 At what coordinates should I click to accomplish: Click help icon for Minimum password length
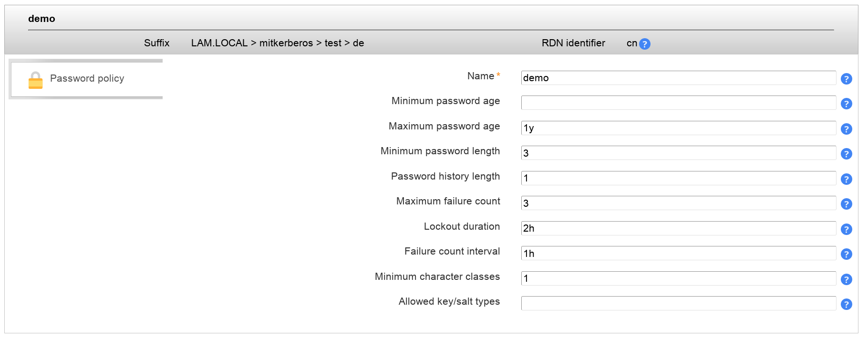click(846, 154)
